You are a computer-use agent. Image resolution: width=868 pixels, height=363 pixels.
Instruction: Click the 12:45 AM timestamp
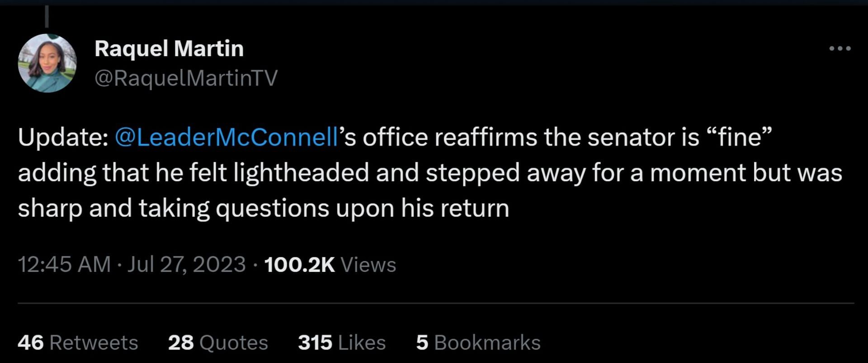tap(64, 264)
